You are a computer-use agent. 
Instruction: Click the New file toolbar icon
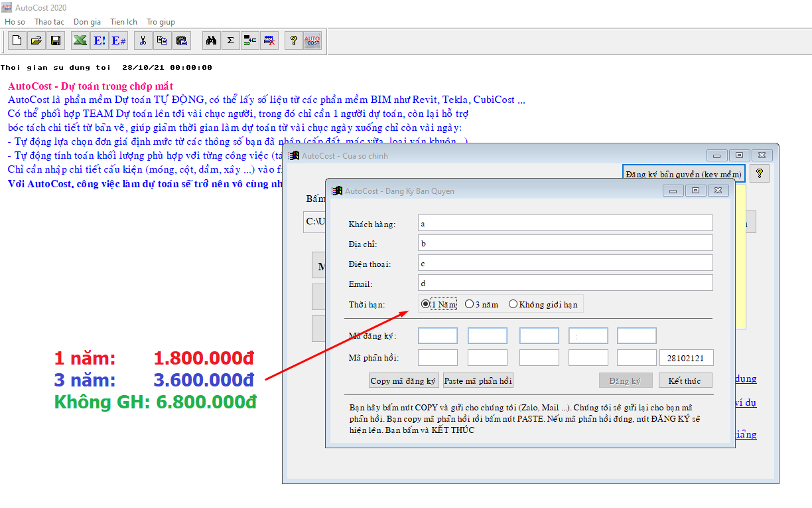coord(17,41)
